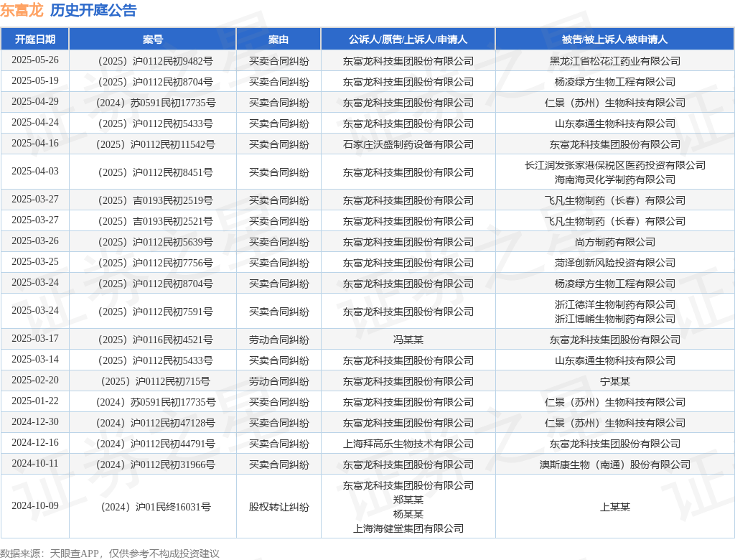Click 劳动合同纠纷 in the 2025-03-17 row
The width and height of the screenshot is (735, 560).
click(278, 340)
